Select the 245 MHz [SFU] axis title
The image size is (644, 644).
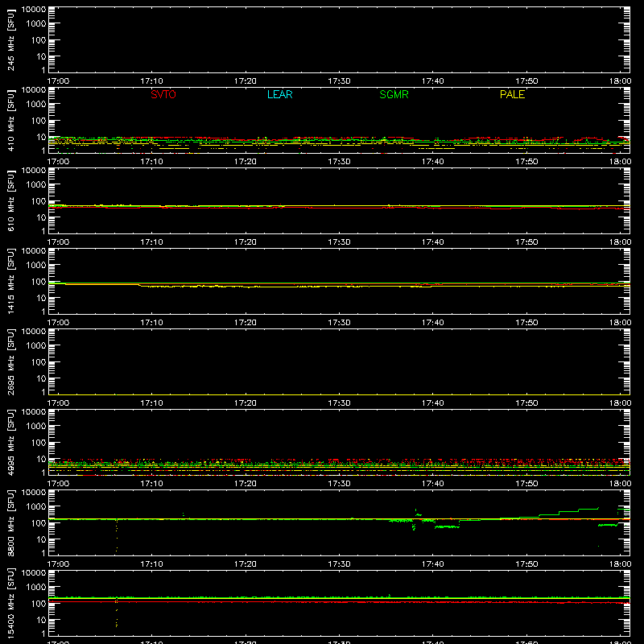10,39
